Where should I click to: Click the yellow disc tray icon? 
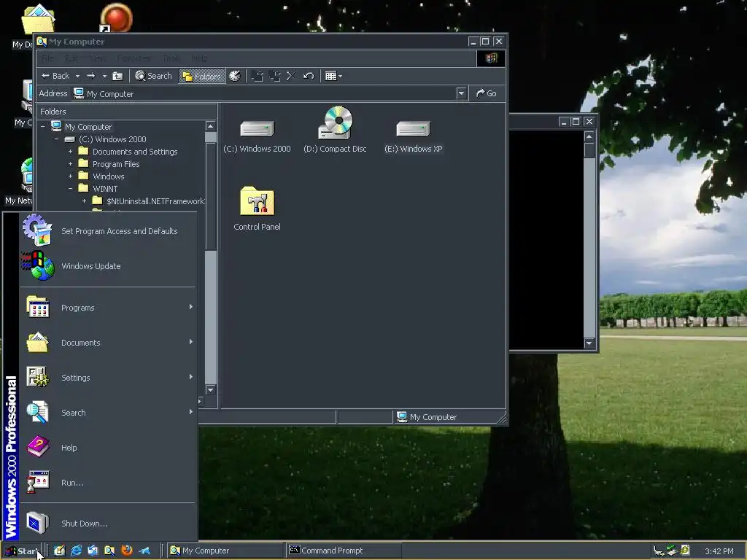(685, 550)
